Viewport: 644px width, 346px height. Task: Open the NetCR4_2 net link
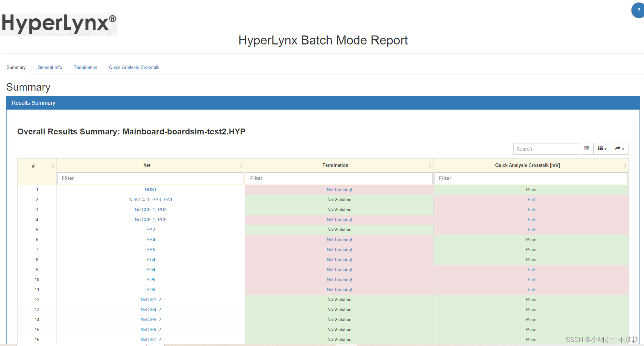pos(151,309)
